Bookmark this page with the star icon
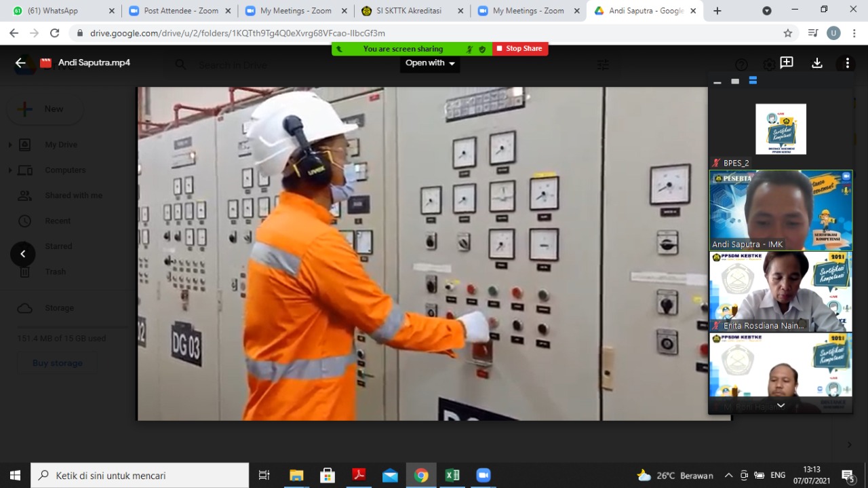The width and height of the screenshot is (868, 488). pyautogui.click(x=787, y=33)
